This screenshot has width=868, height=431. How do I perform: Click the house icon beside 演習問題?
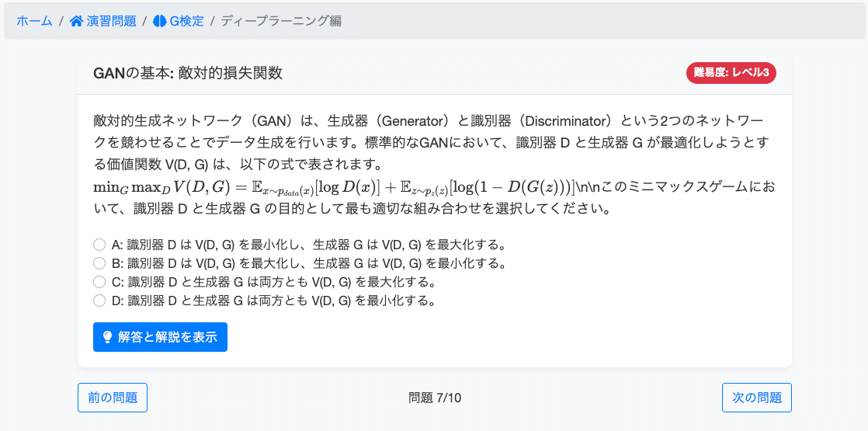[x=76, y=21]
